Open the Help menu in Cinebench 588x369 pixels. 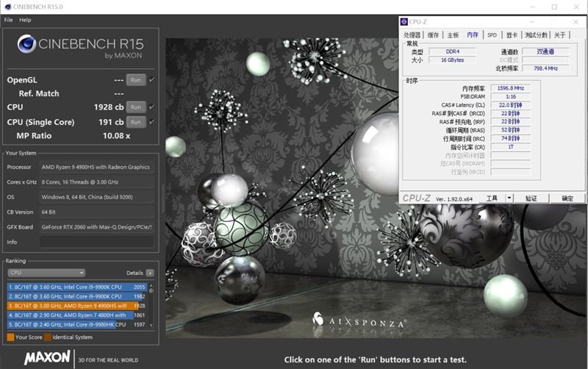coord(25,20)
